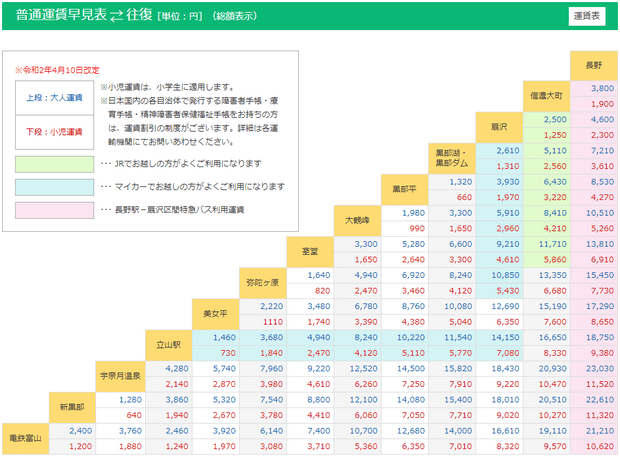Click the fare value 18,750
The width and height of the screenshot is (620, 458).
pyautogui.click(x=600, y=338)
